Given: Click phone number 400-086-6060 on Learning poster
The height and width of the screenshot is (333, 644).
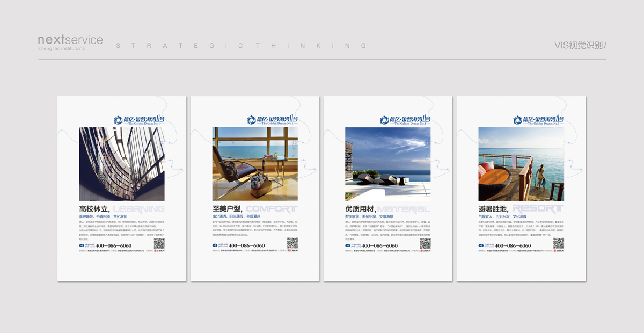Looking at the screenshot, I should 113,245.
